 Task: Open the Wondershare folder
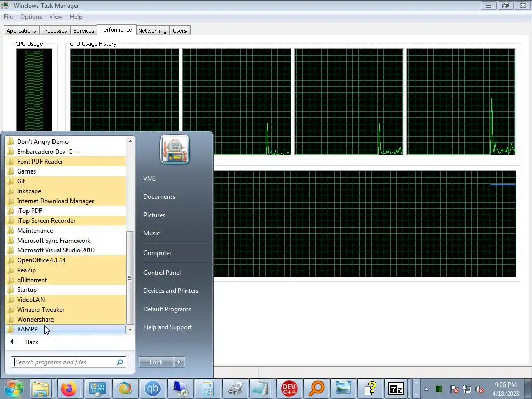(x=65, y=320)
